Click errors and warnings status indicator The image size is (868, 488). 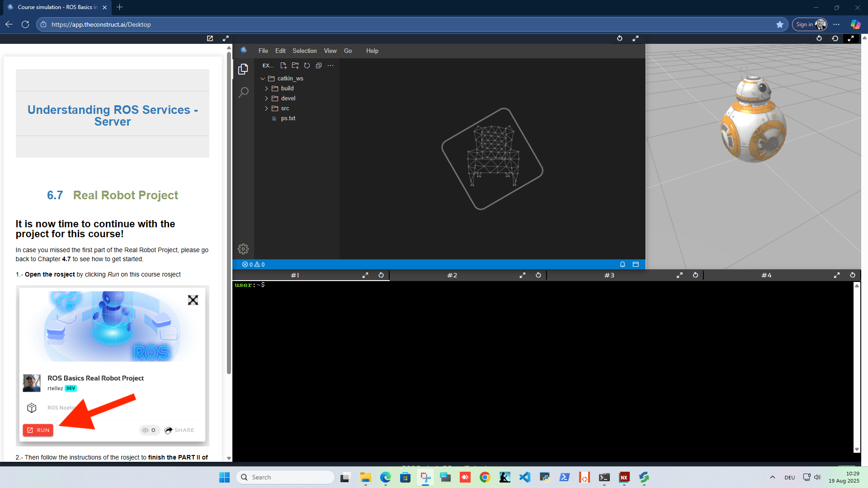(253, 264)
